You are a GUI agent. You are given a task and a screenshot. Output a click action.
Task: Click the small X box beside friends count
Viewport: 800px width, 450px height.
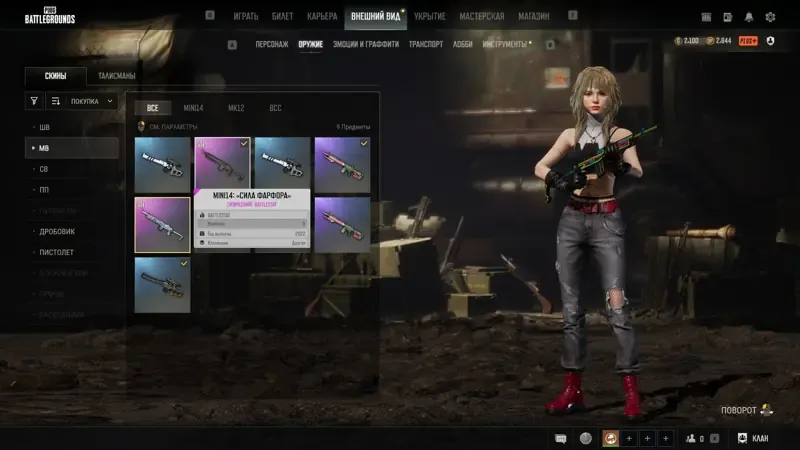coord(714,438)
